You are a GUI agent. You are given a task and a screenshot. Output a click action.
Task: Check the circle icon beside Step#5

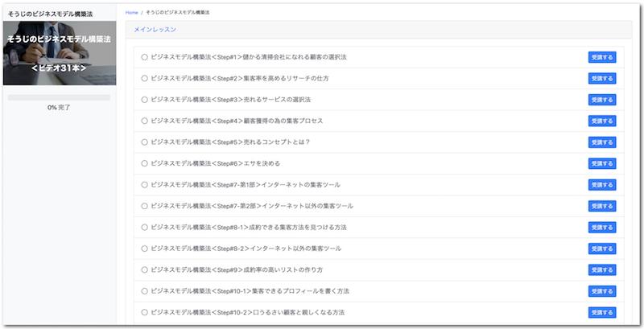[x=145, y=142]
